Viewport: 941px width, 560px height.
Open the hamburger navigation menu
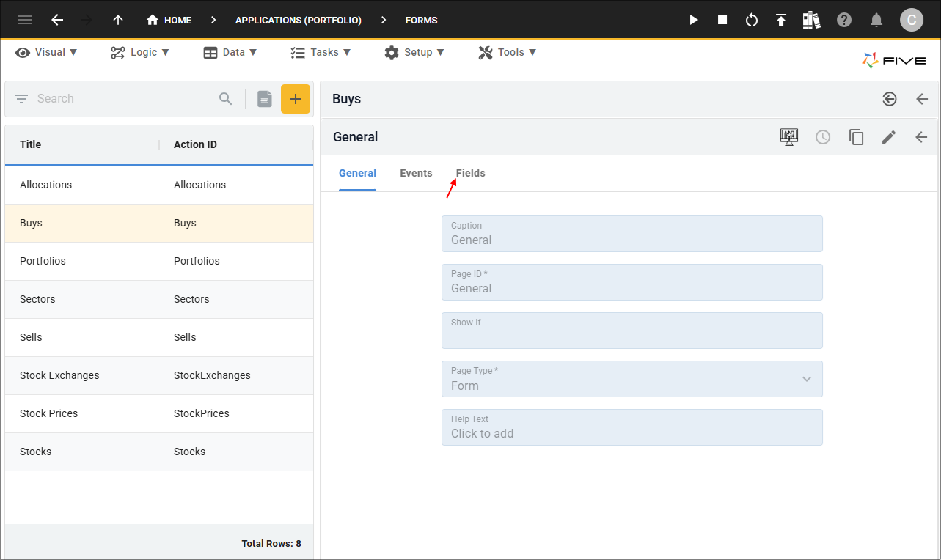coord(25,20)
